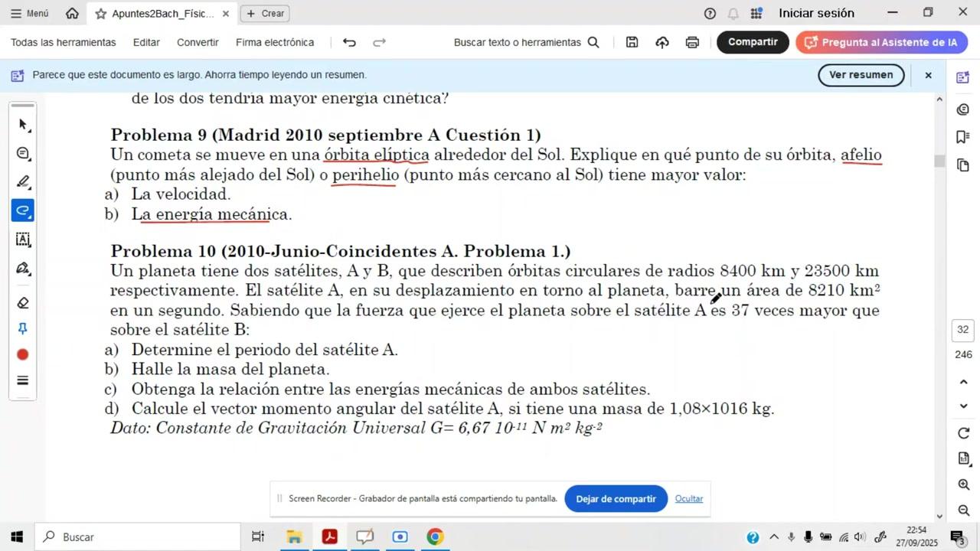
Task: Open the AI Assistant panel icon in right rail
Action: 963,78
